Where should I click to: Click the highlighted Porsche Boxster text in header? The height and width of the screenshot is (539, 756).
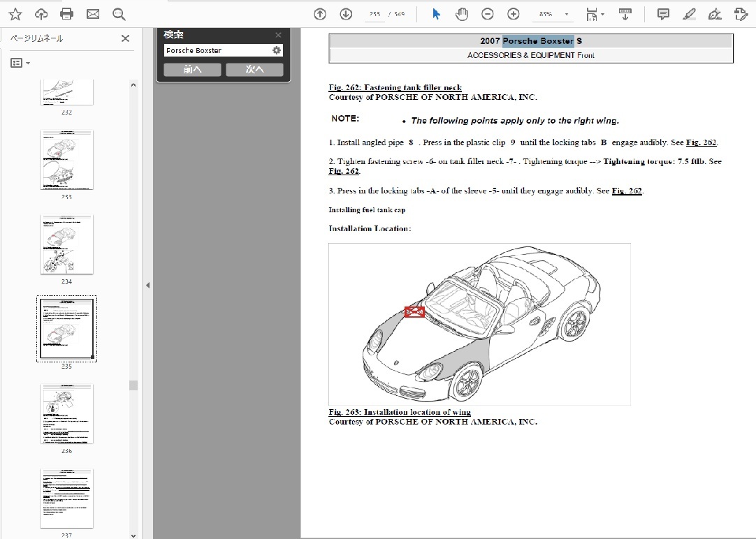coord(538,41)
